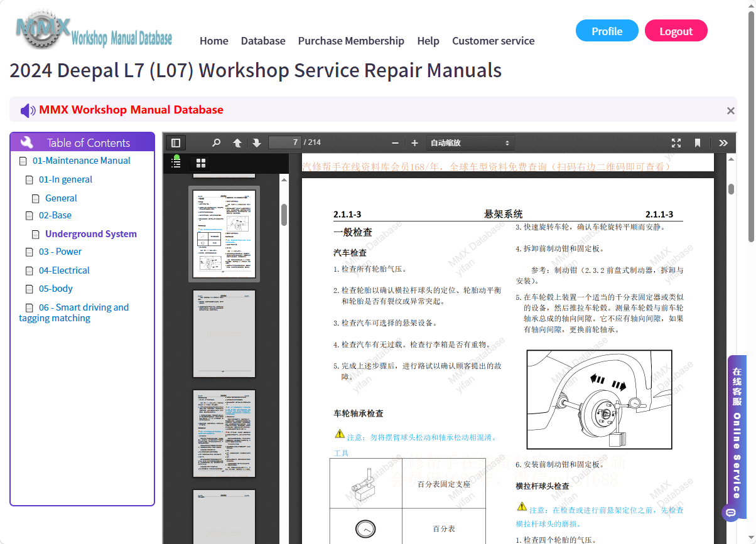The image size is (756, 544).
Task: Click the thumbnail sidebar scrollbar
Action: (x=284, y=215)
